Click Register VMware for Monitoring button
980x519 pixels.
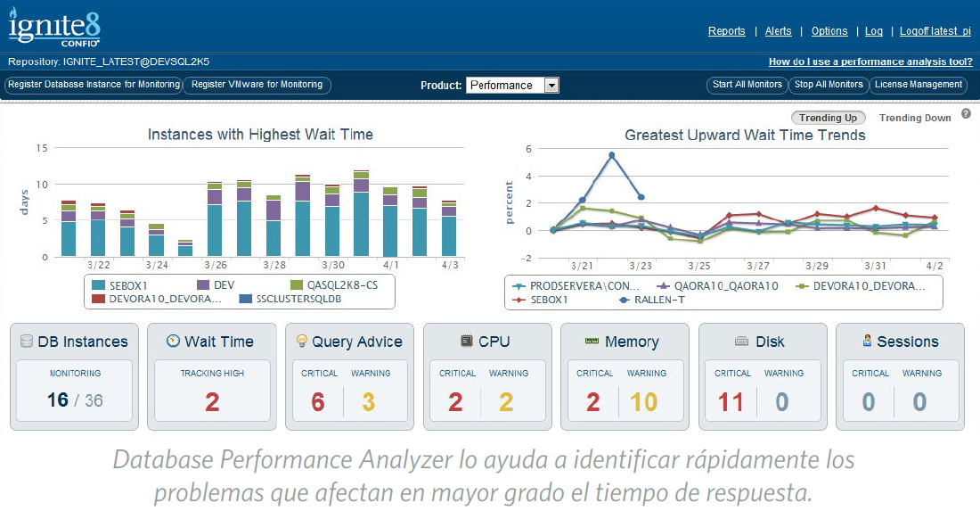point(257,85)
